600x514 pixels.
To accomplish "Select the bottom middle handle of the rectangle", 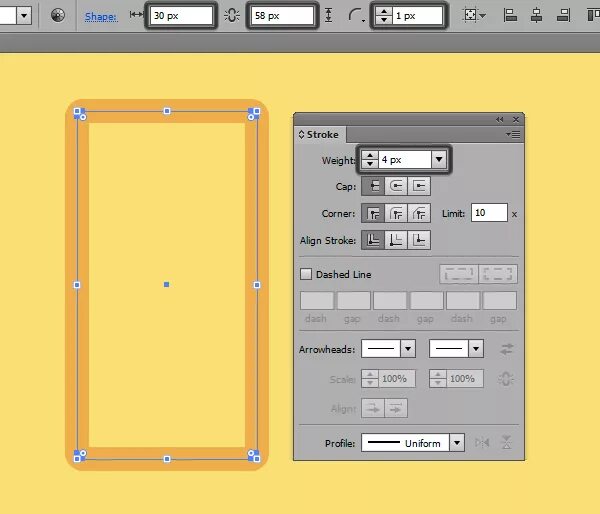I will [x=167, y=459].
